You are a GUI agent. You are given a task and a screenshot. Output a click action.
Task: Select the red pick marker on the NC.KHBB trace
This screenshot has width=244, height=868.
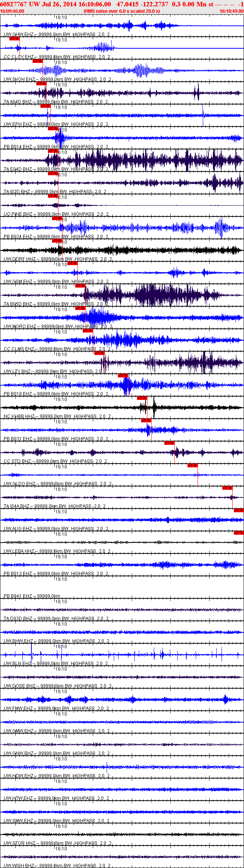(x=142, y=398)
